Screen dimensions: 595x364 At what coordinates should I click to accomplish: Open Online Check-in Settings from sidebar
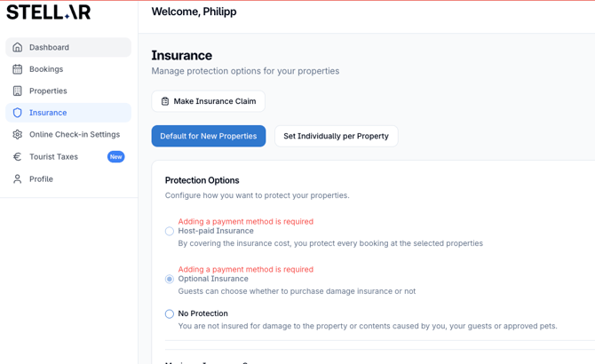click(75, 135)
